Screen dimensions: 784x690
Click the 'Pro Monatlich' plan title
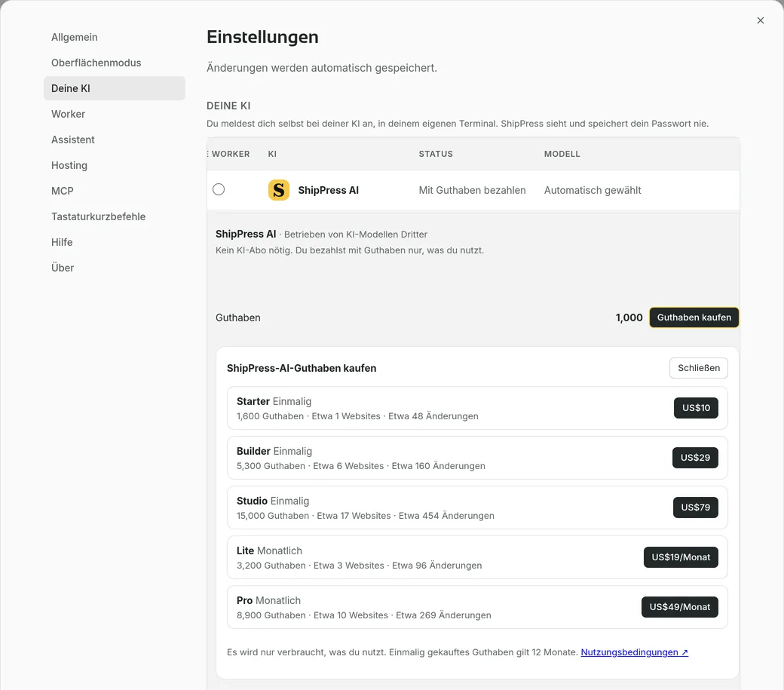point(268,600)
